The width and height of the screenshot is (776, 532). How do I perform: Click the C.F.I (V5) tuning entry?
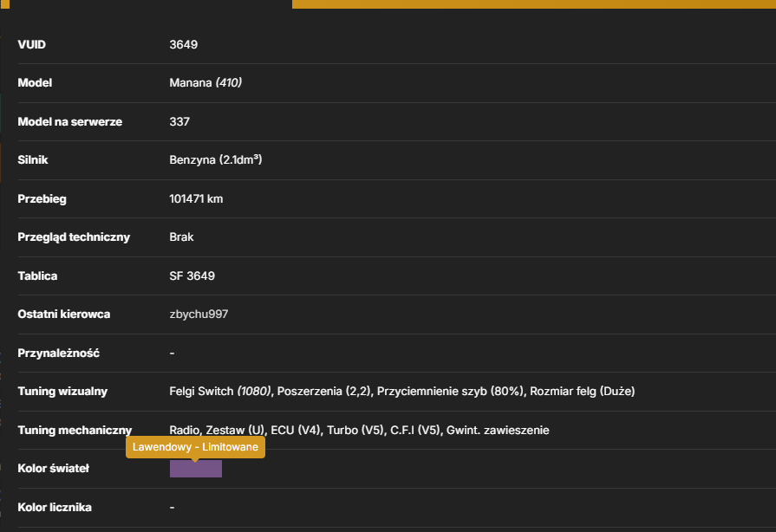coord(414,430)
